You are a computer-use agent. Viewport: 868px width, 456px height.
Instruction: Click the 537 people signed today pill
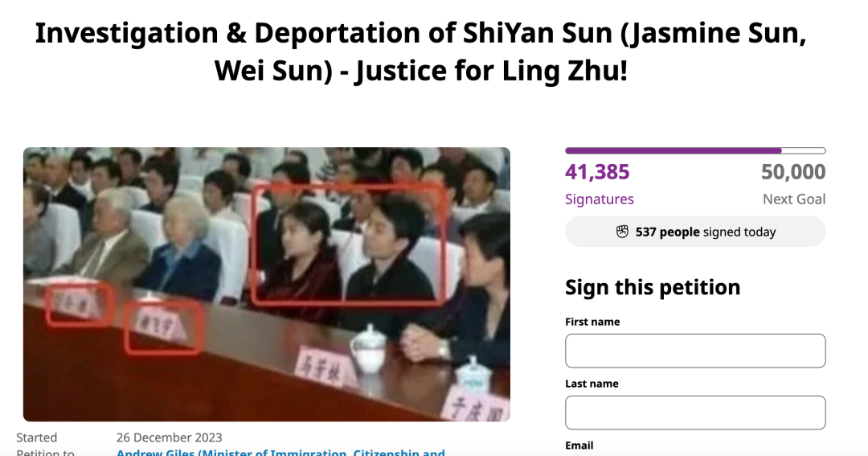point(695,232)
